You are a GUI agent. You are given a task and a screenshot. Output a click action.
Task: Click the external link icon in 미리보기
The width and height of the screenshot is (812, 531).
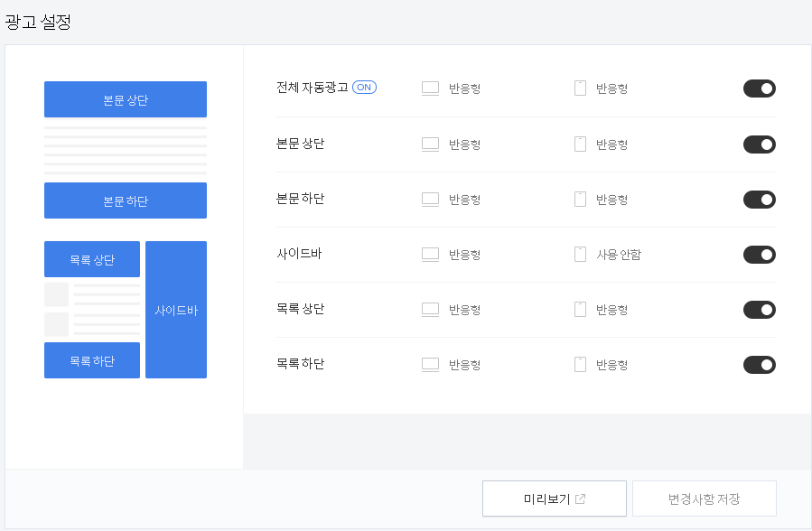581,498
